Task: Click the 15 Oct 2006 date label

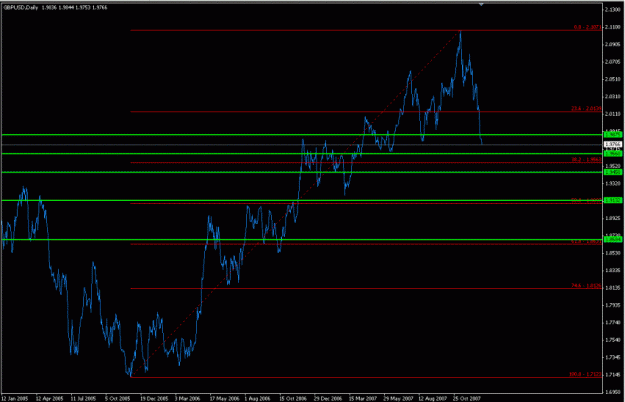Action: [x=293, y=398]
